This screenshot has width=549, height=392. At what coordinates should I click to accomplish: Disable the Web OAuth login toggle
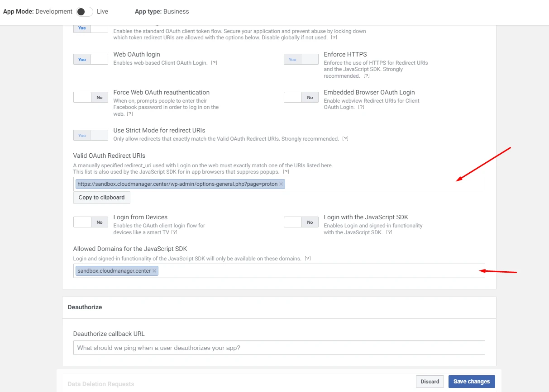pyautogui.click(x=91, y=59)
